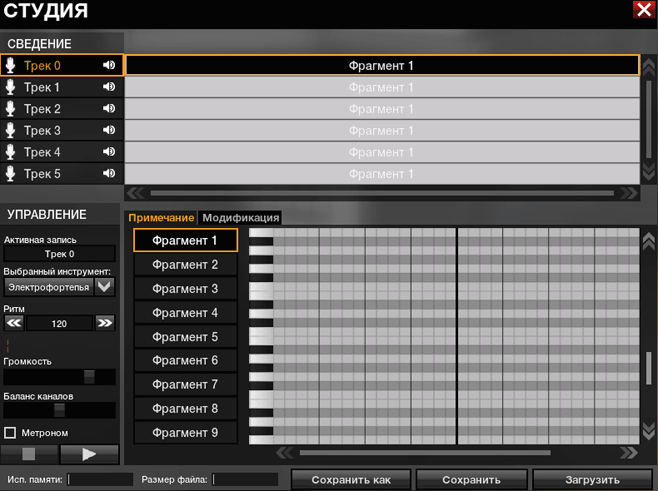This screenshot has height=491, width=658.
Task: Select the Трек 3 label
Action: coord(42,131)
